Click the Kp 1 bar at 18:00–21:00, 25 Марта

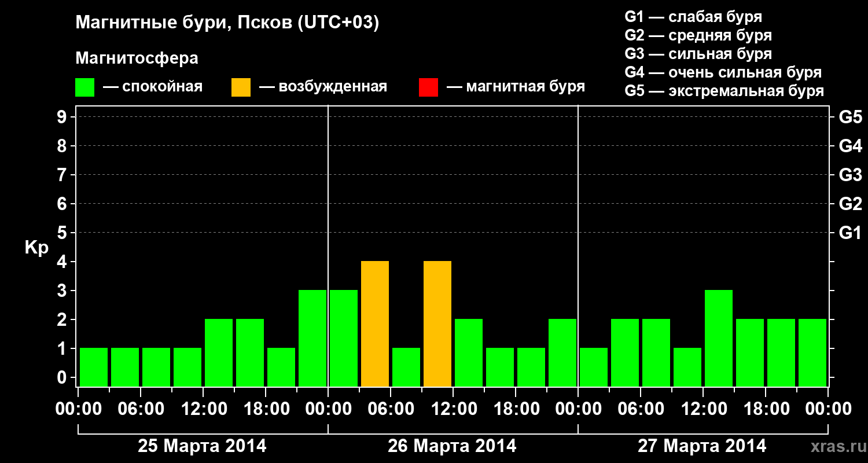coord(281,368)
